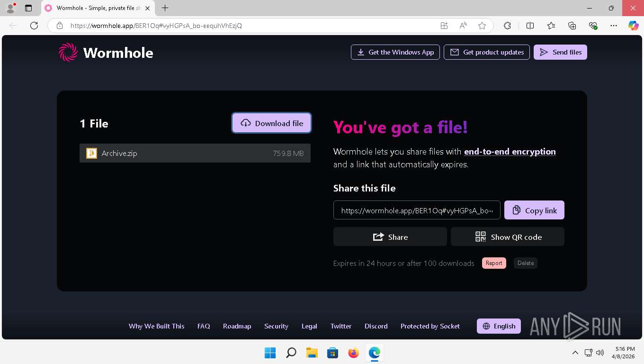Click the Edge taskbar icon
This screenshot has height=364, width=644.
(x=375, y=353)
